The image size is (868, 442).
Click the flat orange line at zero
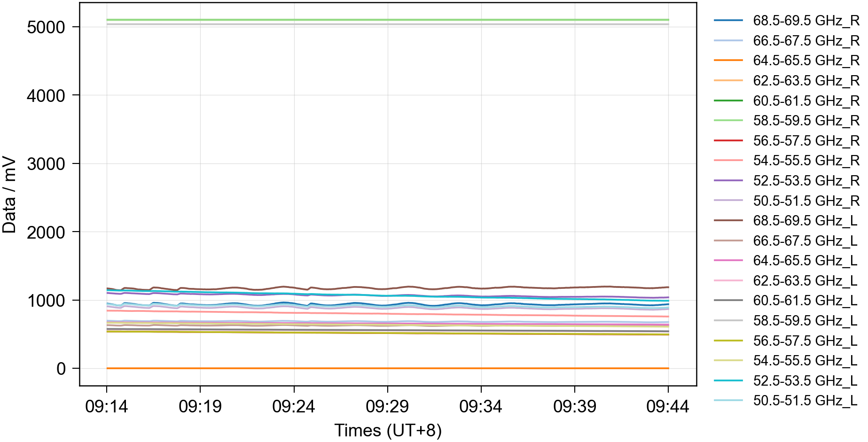[x=388, y=368]
